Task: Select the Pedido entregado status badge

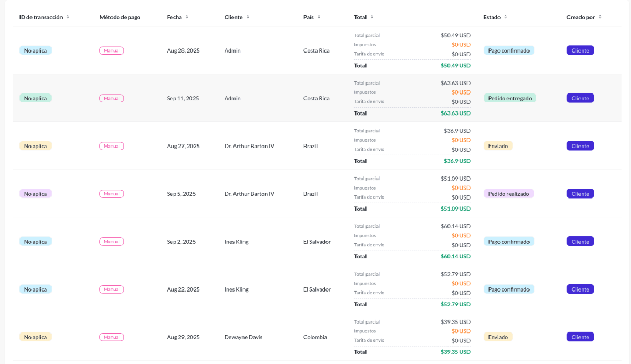Action: click(x=508, y=98)
